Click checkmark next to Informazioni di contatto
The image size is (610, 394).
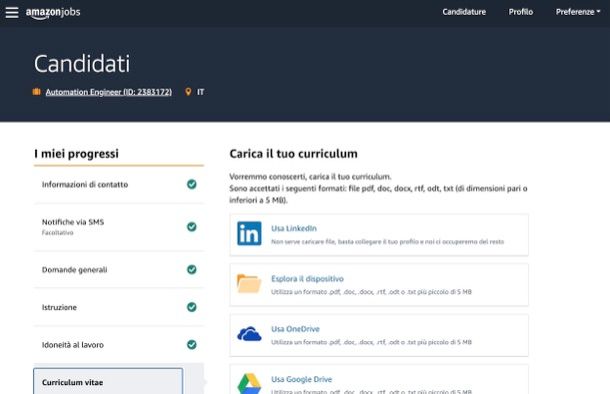coord(192,184)
